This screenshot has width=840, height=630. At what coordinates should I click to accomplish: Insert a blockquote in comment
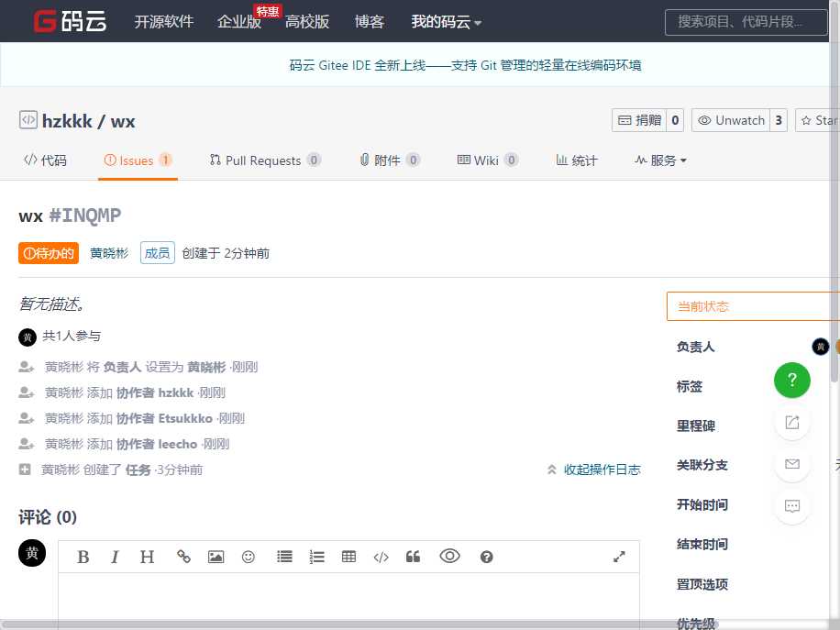point(413,558)
